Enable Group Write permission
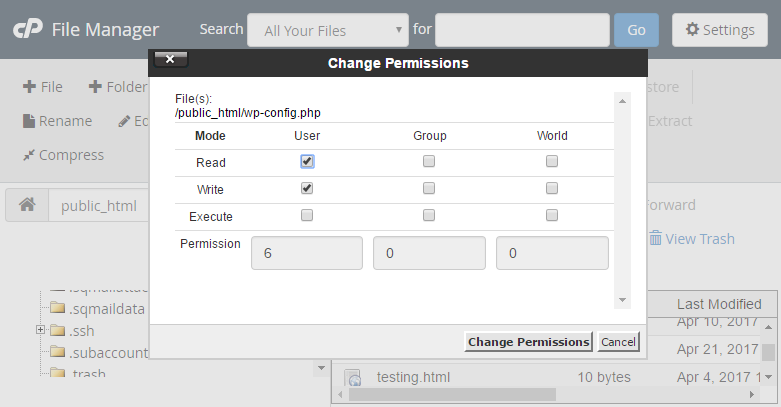This screenshot has width=781, height=407. (429, 188)
